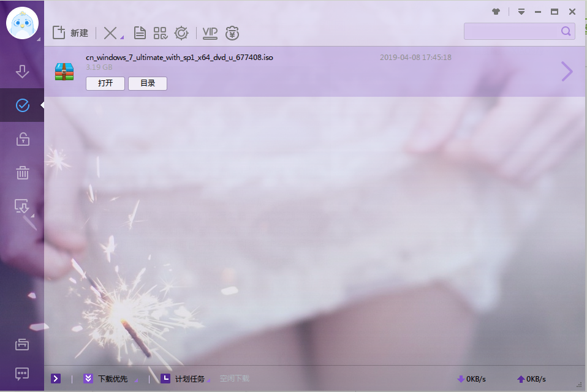
Task: Click 打开 to open the ISO file
Action: pos(105,83)
